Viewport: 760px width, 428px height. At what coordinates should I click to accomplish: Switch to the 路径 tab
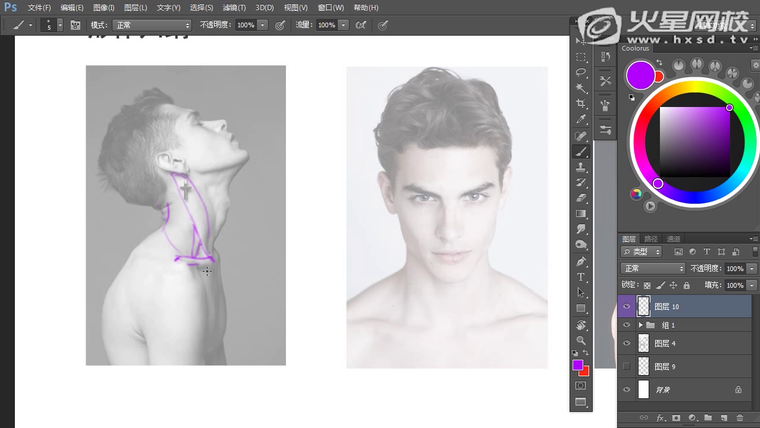[651, 239]
